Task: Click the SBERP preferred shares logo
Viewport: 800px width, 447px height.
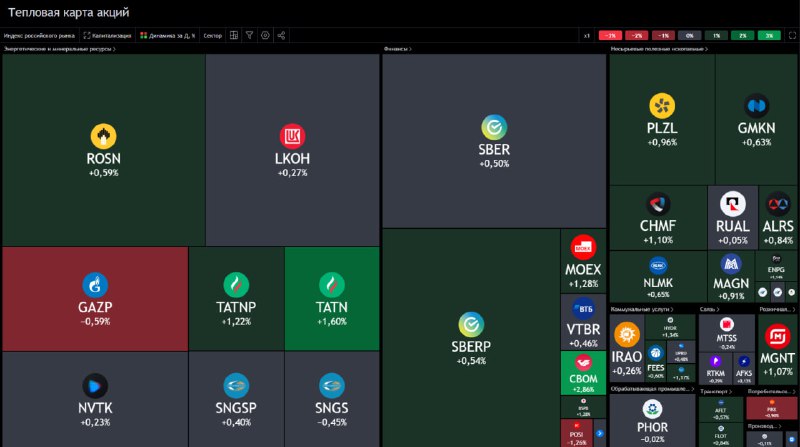Action: [x=471, y=325]
